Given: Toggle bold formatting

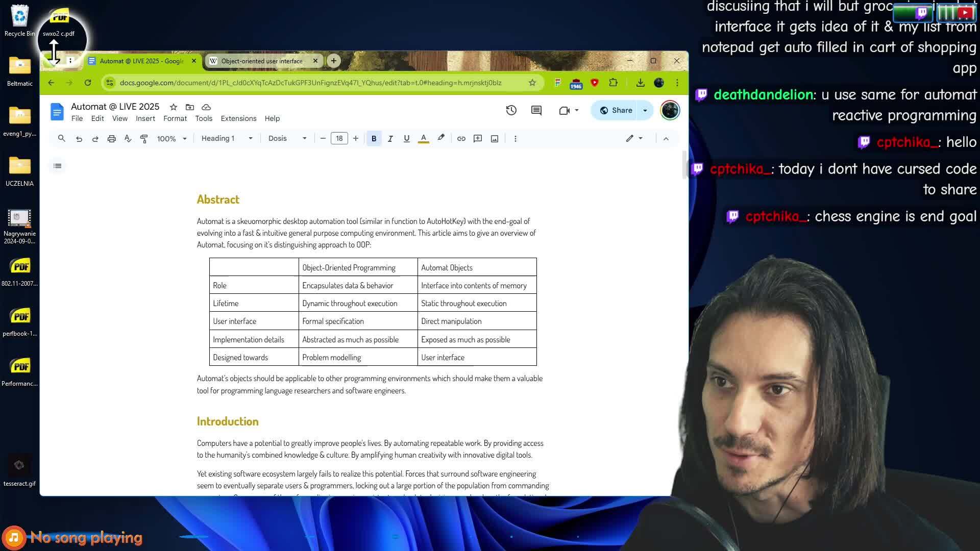Looking at the screenshot, I should (x=374, y=139).
